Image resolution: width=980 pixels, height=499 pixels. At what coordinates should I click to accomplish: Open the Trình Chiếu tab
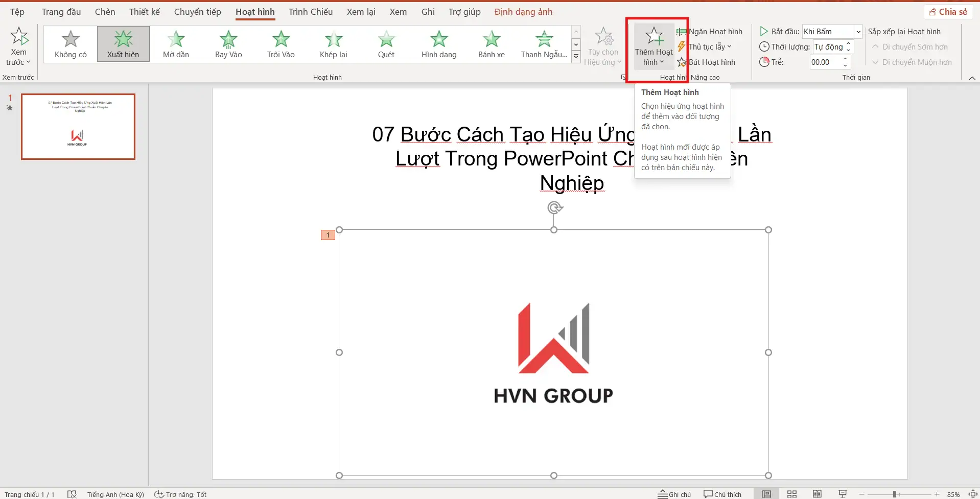(310, 12)
